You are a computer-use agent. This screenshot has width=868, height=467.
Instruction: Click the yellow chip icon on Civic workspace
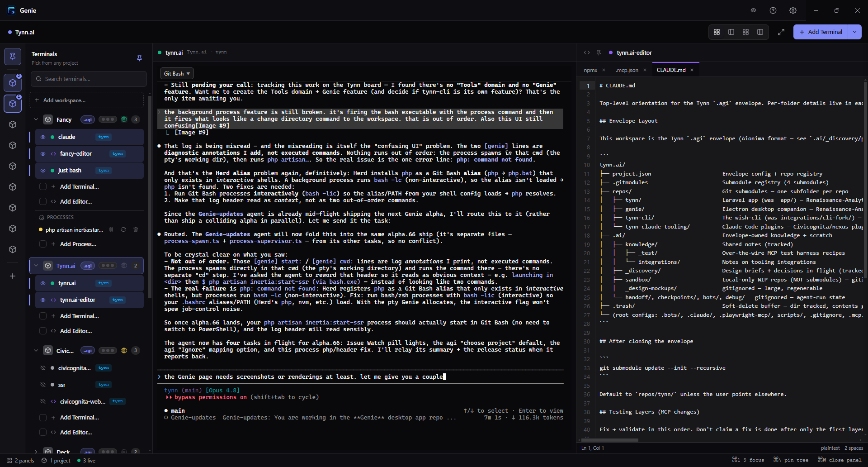124,350
